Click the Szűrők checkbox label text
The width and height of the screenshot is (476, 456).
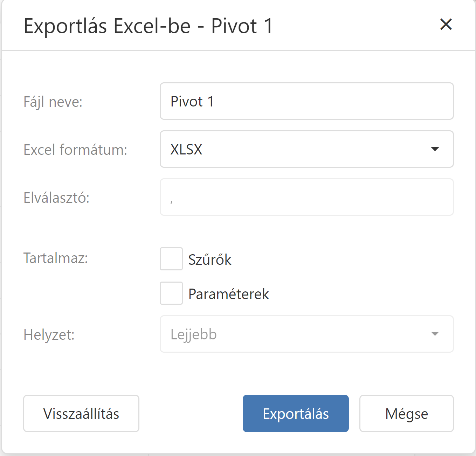pos(210,260)
